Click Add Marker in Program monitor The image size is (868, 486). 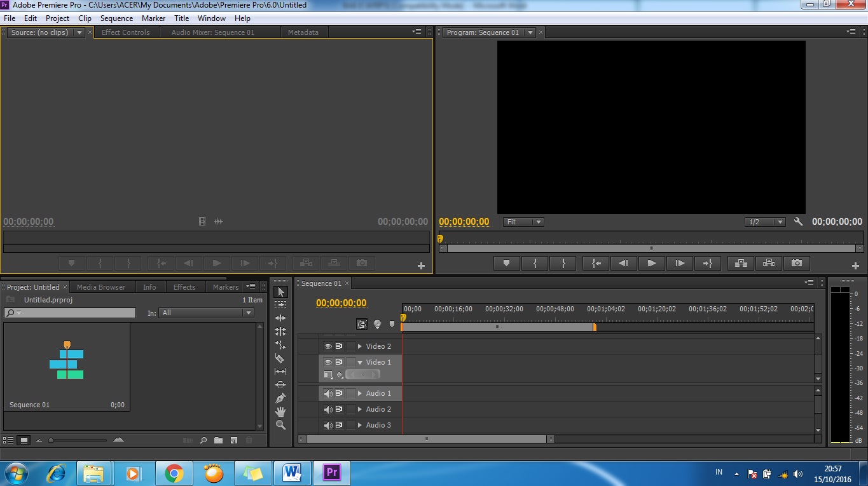point(507,263)
